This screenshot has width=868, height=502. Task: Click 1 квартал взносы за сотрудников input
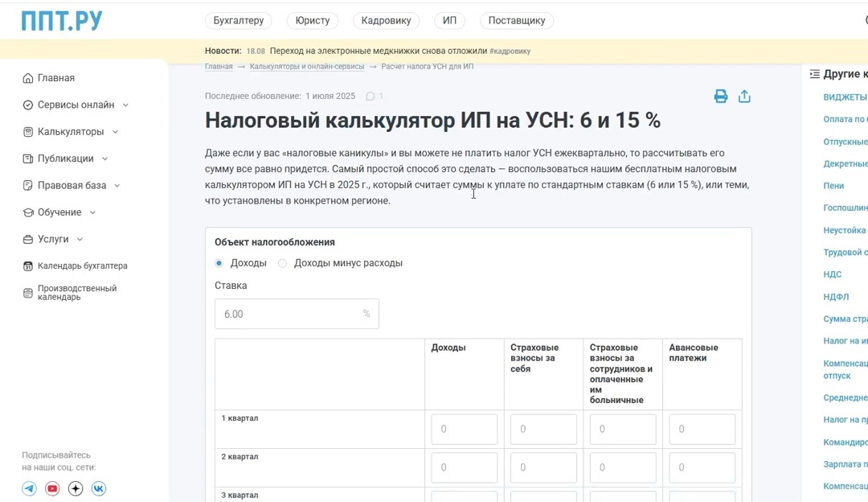[x=622, y=429]
